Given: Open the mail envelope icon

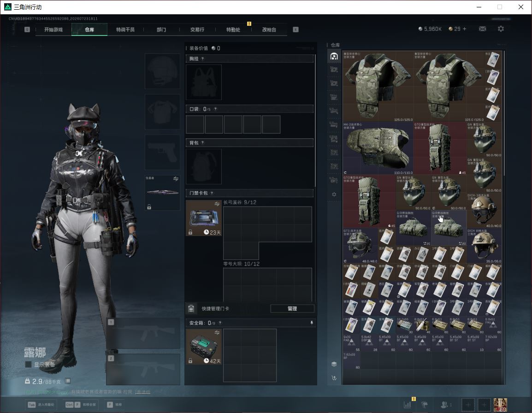Looking at the screenshot, I should pos(483,29).
